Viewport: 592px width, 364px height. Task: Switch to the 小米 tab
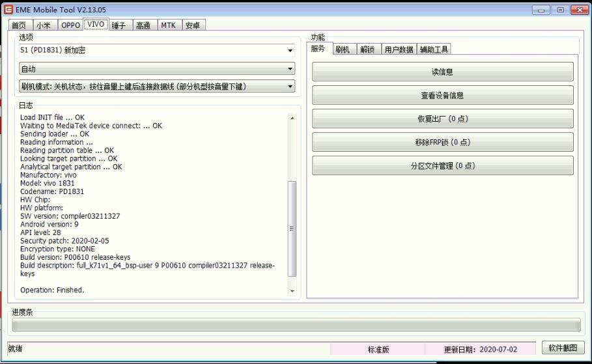pyautogui.click(x=44, y=25)
